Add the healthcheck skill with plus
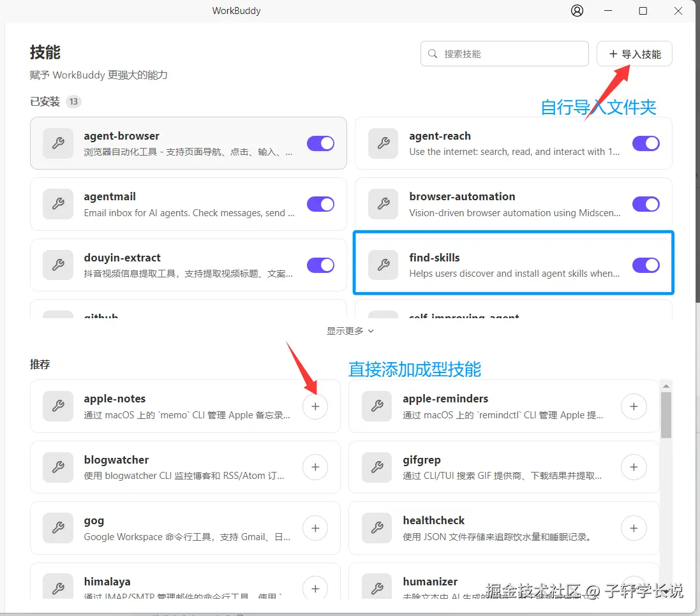The width and height of the screenshot is (700, 616). click(x=634, y=528)
